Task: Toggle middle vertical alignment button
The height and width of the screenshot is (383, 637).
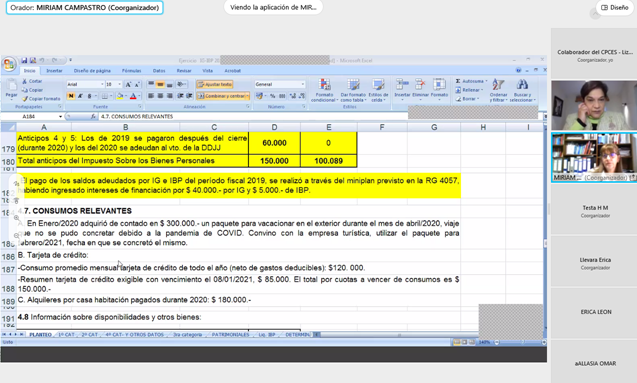Action: tap(160, 84)
